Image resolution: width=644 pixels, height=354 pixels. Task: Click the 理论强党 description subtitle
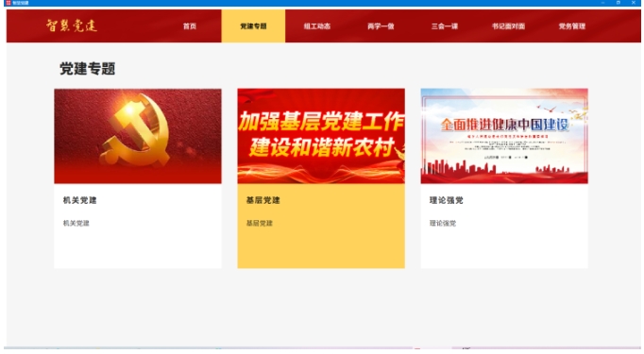pyautogui.click(x=442, y=224)
